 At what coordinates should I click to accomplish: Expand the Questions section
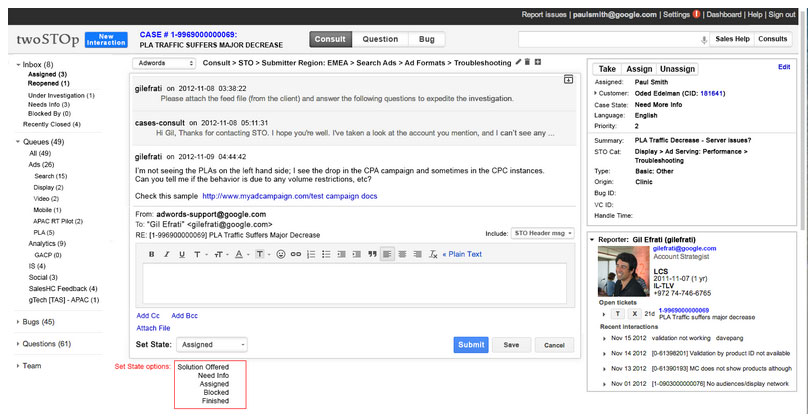(18, 344)
